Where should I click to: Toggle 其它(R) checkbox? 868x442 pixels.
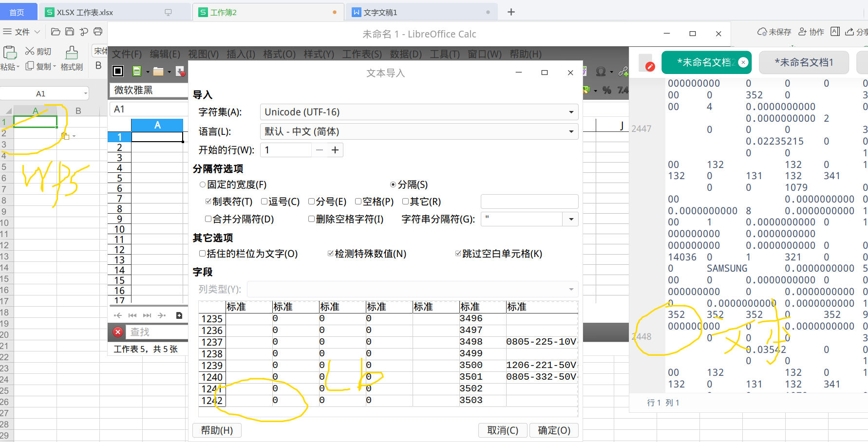(x=405, y=202)
